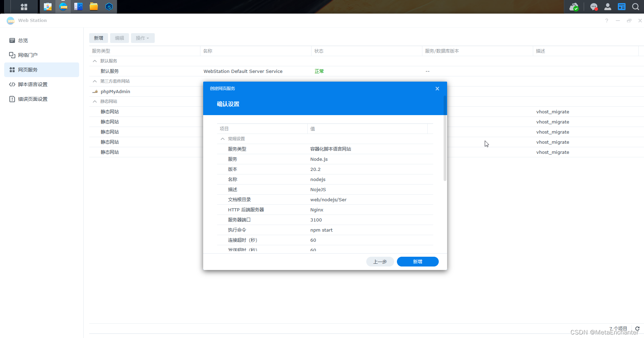This screenshot has width=644, height=338.
Task: Open the notifications chat bubble icon
Action: 594,7
